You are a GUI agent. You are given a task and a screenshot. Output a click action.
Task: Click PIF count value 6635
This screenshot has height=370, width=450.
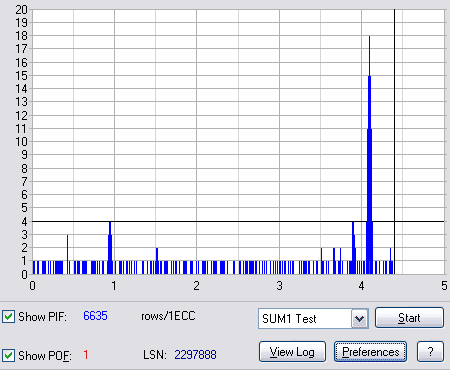(x=95, y=316)
